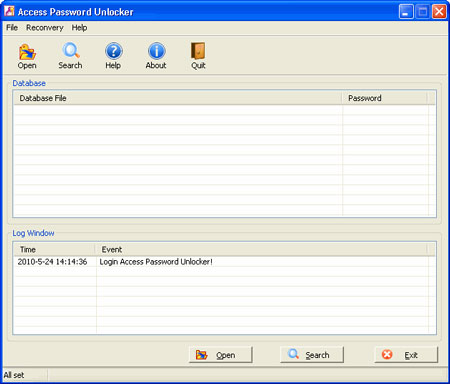Select the 'Login Access Password Unlocker!' log entry

click(x=156, y=262)
